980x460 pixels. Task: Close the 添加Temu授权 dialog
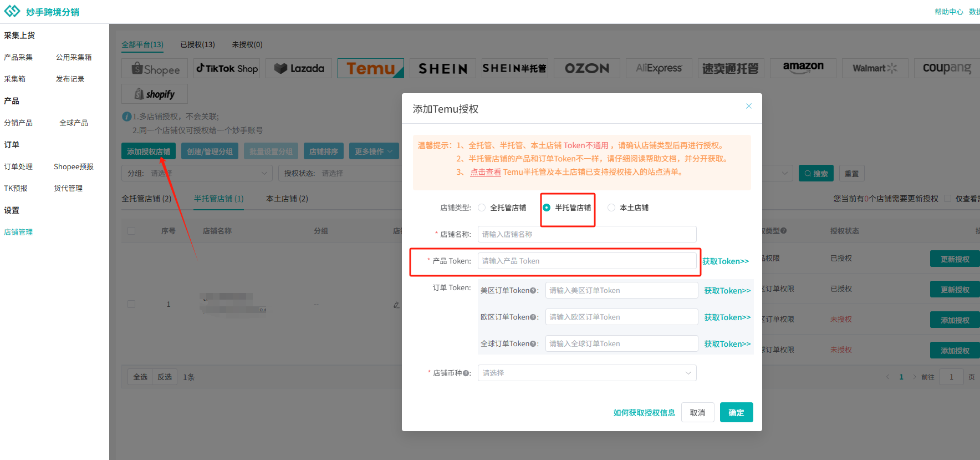coord(749,106)
